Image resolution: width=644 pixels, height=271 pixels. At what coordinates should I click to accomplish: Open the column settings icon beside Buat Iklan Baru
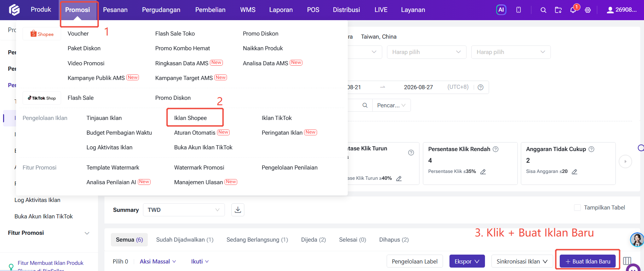tap(627, 261)
